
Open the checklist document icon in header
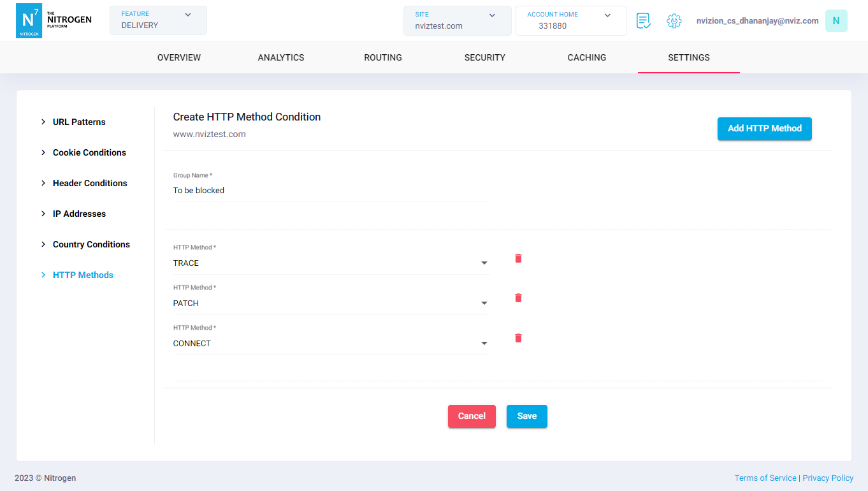(643, 21)
